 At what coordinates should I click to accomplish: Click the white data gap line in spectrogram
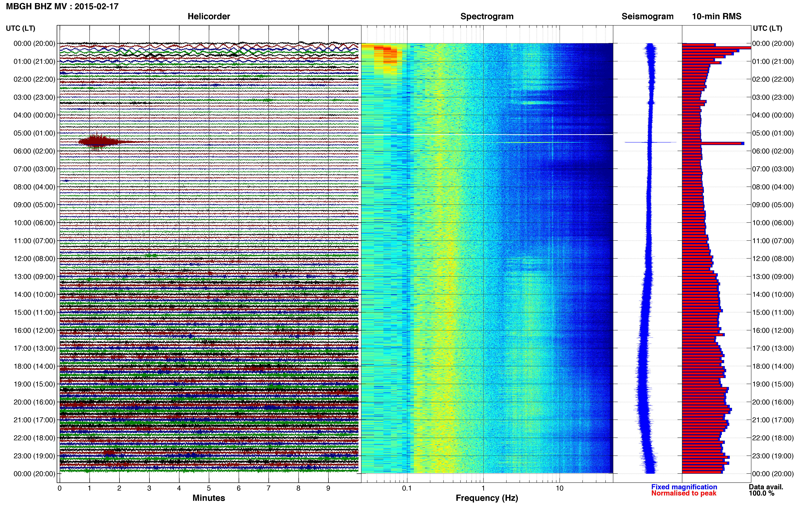click(487, 135)
